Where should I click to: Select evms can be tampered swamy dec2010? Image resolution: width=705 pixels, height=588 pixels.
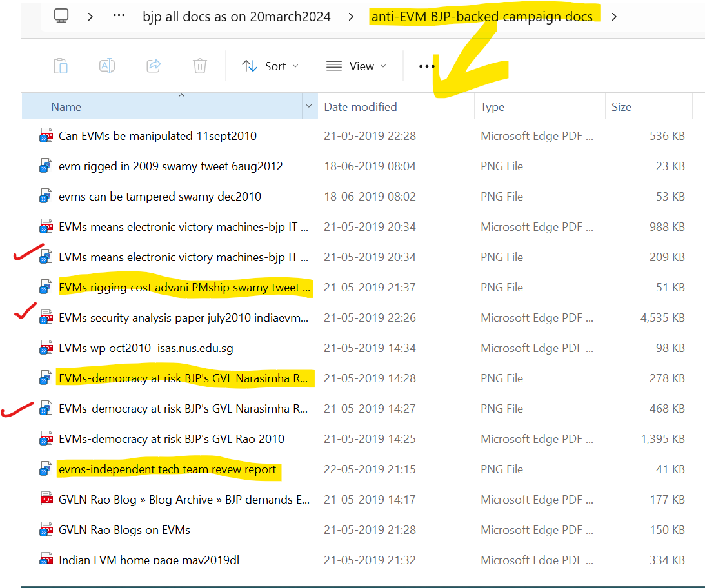(x=159, y=197)
